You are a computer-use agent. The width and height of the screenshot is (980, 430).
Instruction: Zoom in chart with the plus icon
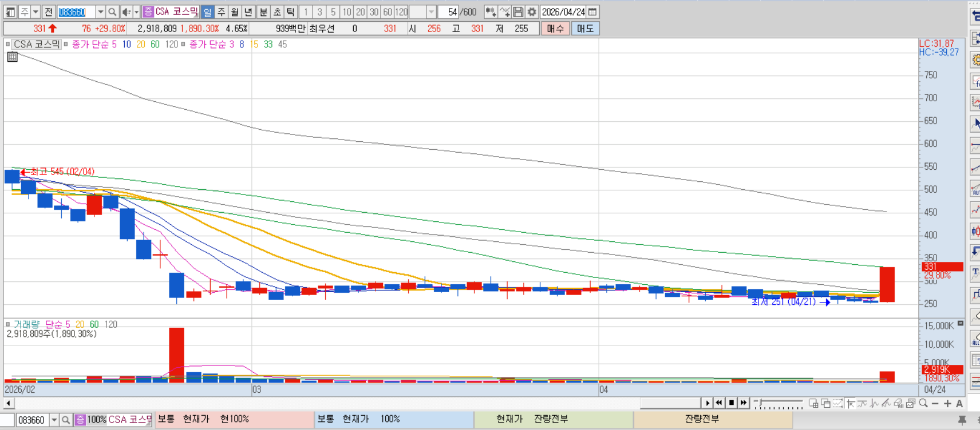[x=947, y=403]
